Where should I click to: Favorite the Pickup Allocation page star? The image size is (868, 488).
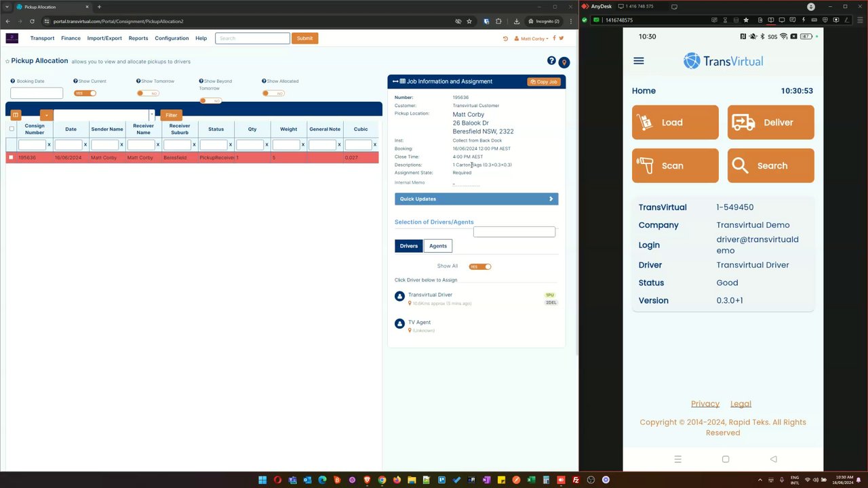click(x=7, y=62)
